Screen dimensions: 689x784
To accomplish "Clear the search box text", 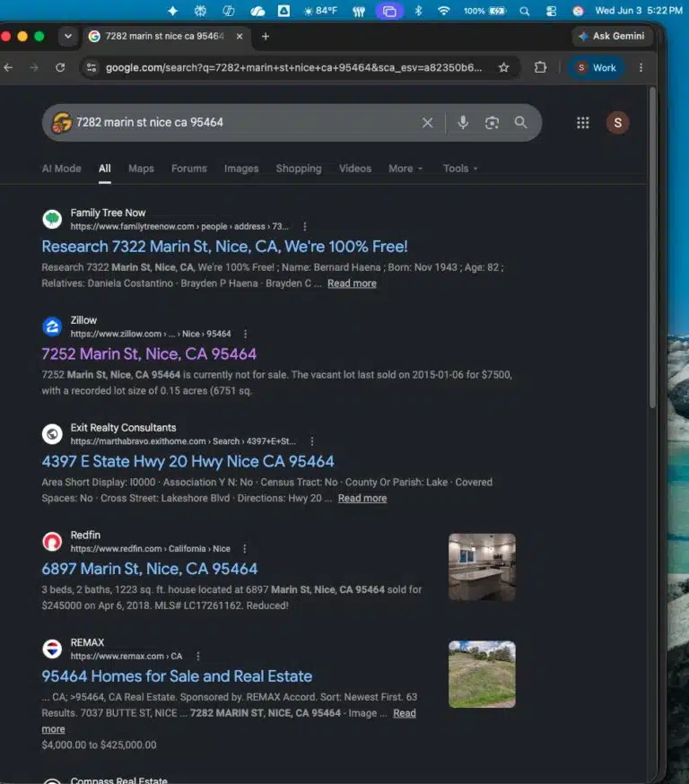I will 428,123.
